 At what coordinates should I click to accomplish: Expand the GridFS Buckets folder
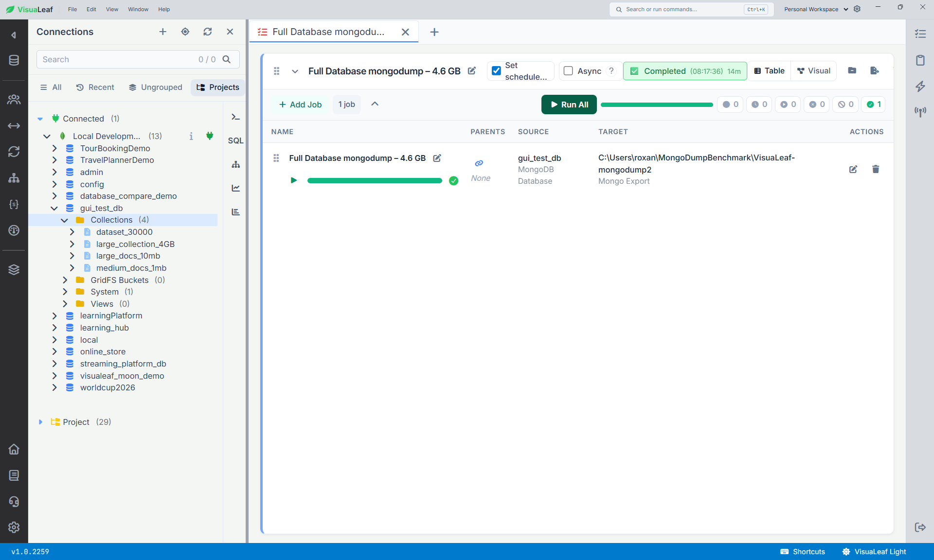(65, 280)
